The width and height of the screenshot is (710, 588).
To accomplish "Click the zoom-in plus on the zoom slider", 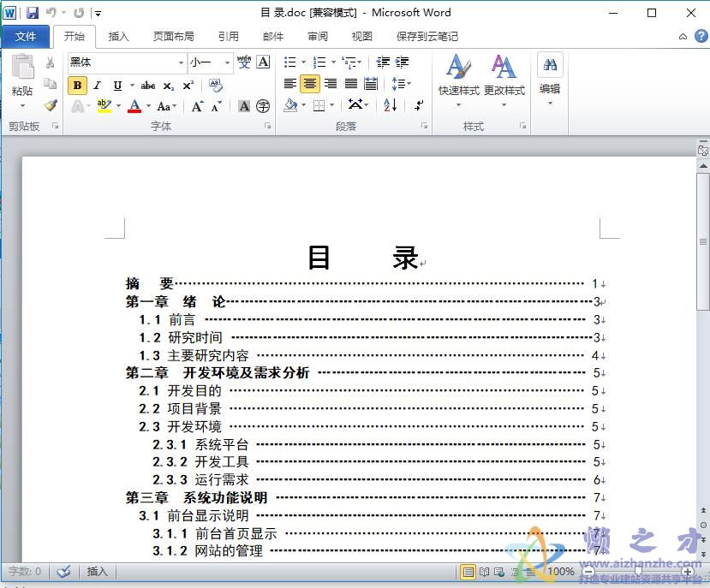I will pos(688,571).
